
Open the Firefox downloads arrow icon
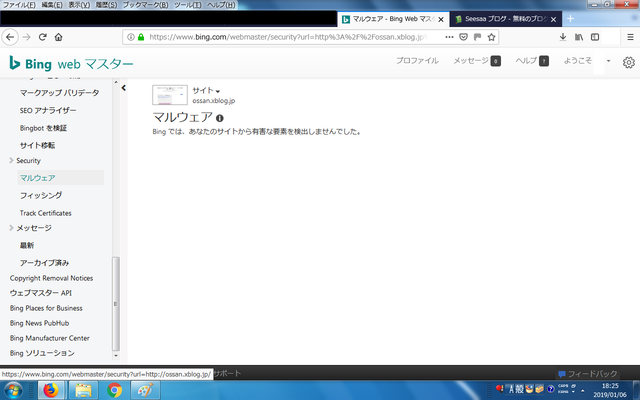563,37
